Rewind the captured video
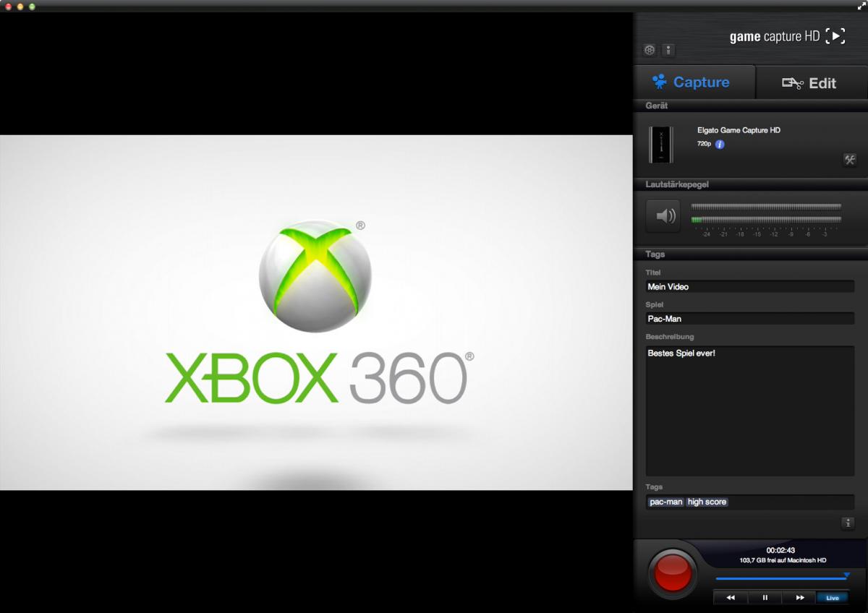The width and height of the screenshot is (868, 613). (x=731, y=598)
